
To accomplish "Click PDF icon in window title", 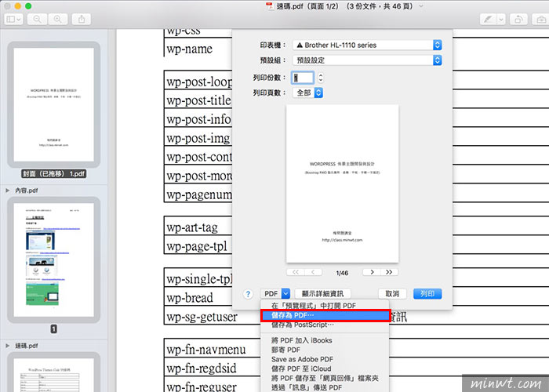I will tap(270, 6).
